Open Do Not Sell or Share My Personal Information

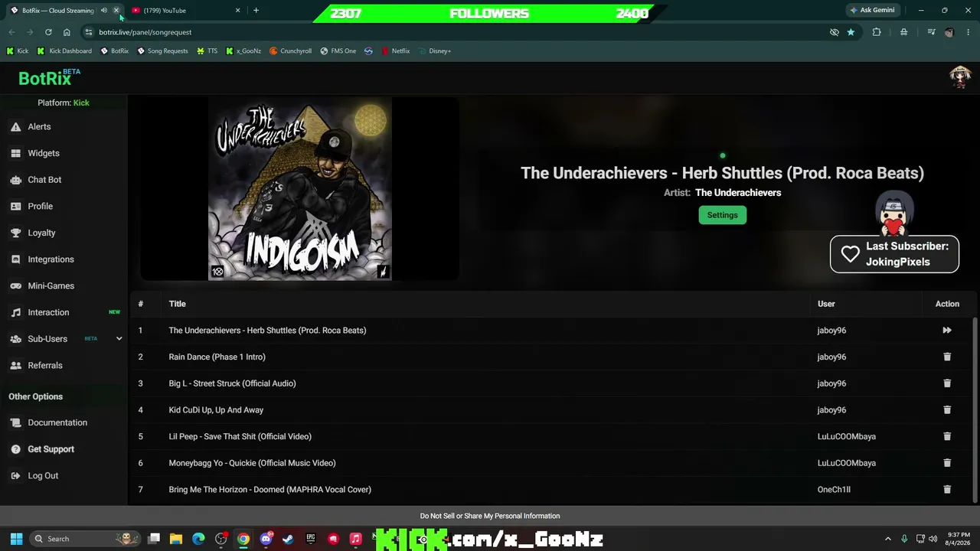pos(490,516)
